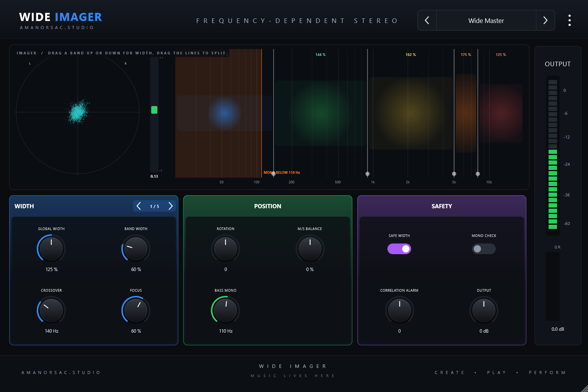Click the 0 dB Output value
588x392 pixels.
tap(484, 331)
